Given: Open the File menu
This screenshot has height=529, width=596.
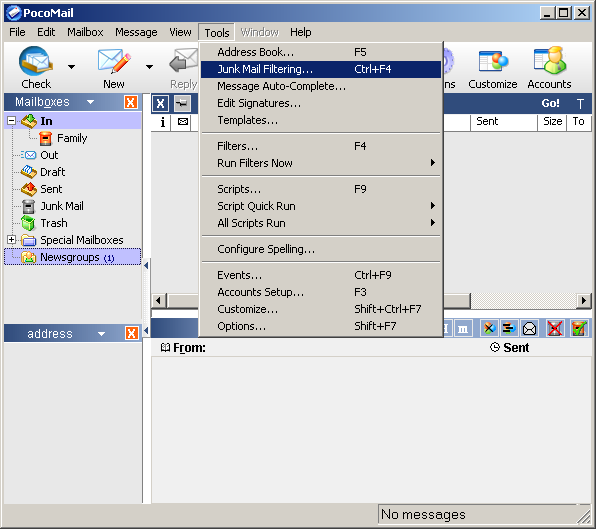Looking at the screenshot, I should (x=17, y=32).
